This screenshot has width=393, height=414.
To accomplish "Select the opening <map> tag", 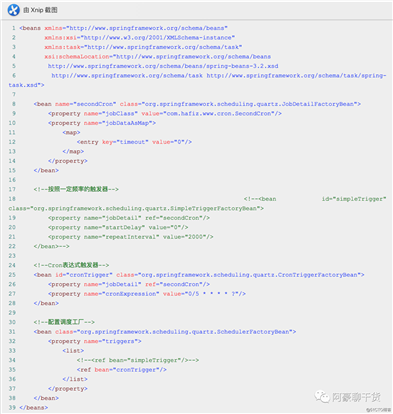I will [71, 133].
